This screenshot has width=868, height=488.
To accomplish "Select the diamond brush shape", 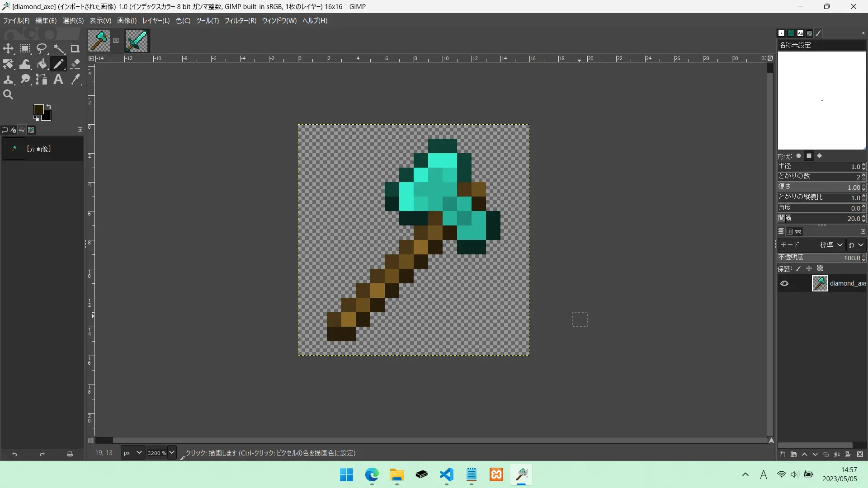I will coord(819,156).
